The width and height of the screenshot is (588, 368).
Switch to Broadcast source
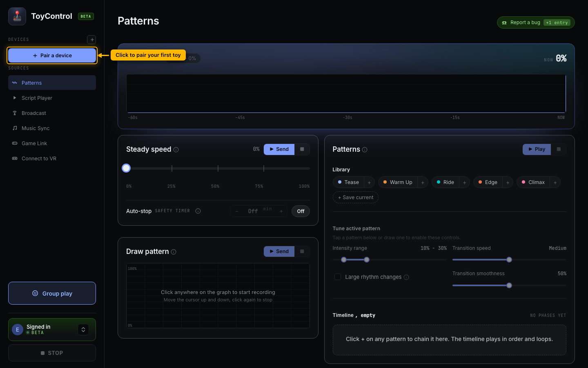pos(52,113)
